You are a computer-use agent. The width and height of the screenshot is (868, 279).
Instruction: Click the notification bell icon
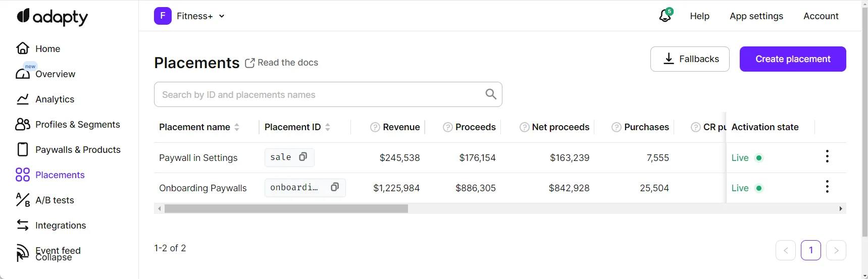pos(665,16)
